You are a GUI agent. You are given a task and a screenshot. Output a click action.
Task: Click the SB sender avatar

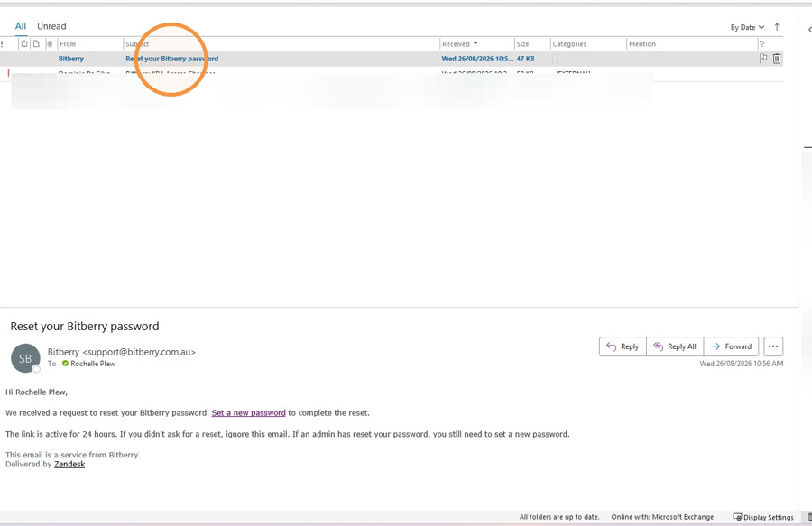click(x=25, y=358)
